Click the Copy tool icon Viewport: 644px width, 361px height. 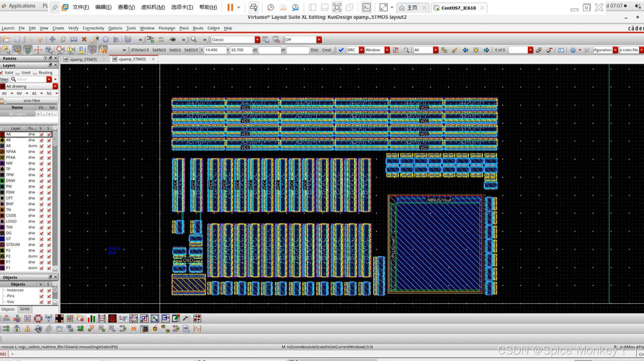[63, 39]
